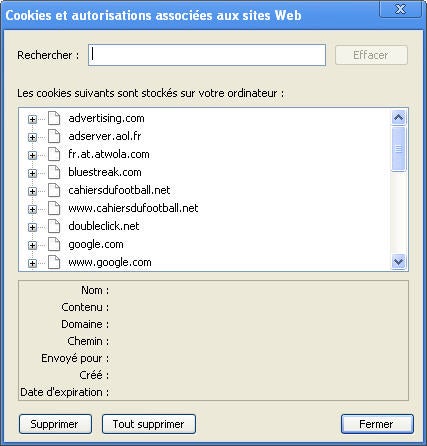The width and height of the screenshot is (427, 446).
Task: Click the page icon beside www.google.com
Action: (54, 262)
